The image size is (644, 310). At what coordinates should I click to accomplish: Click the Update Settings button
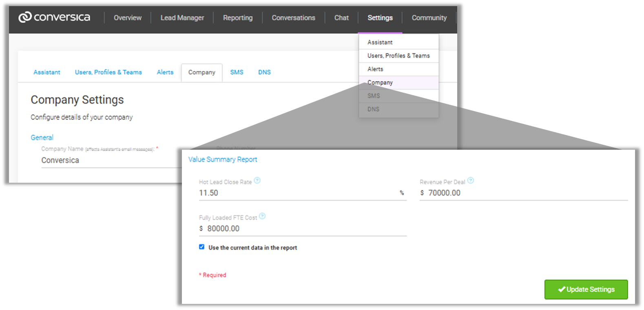586,289
